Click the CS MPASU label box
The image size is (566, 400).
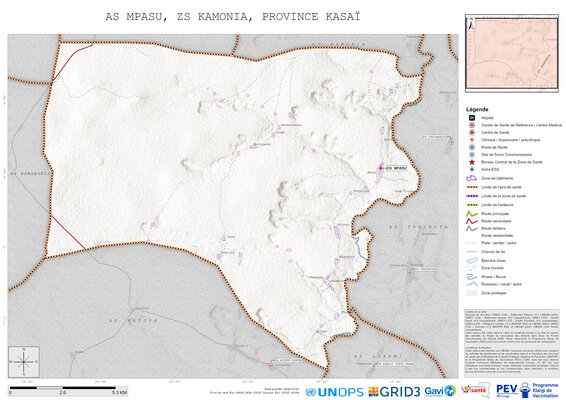(x=396, y=168)
